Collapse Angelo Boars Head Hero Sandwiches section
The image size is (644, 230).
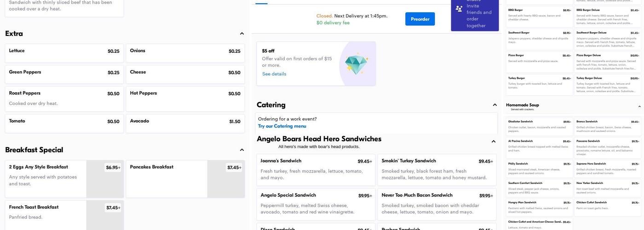click(x=494, y=142)
